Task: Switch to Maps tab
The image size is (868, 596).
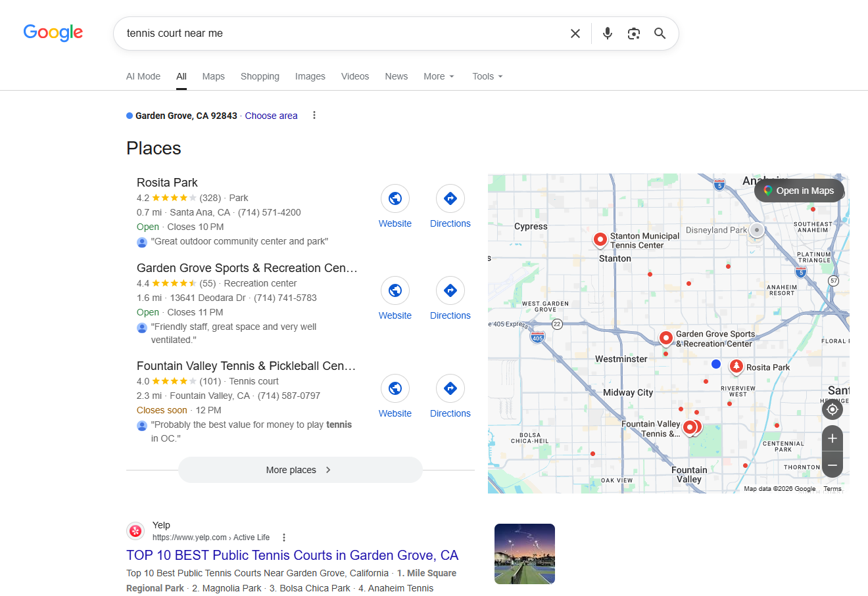Action: pyautogui.click(x=214, y=76)
